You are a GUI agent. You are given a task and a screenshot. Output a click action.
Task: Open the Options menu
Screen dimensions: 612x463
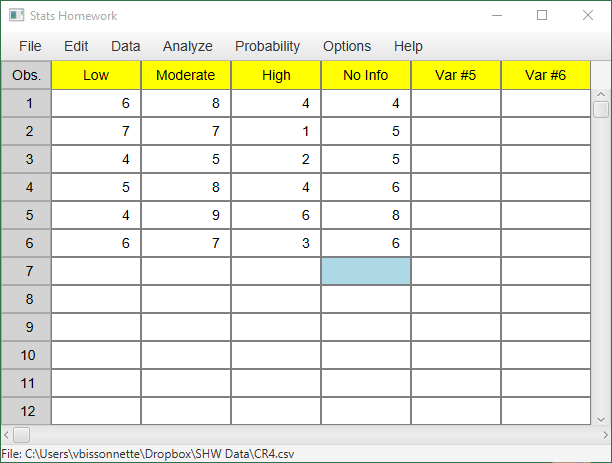click(347, 46)
